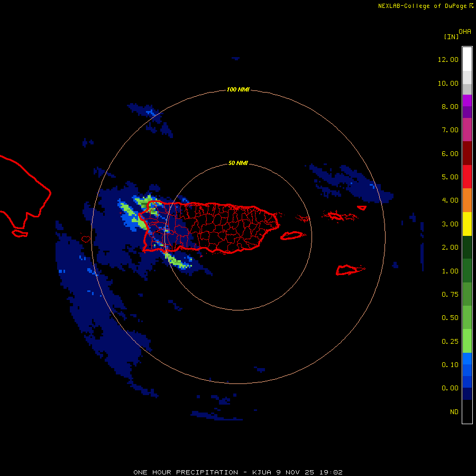Click the 9 NOV 25 date in the caption
Image resolution: width=476 pixels, height=476 pixels.
[x=295, y=472]
